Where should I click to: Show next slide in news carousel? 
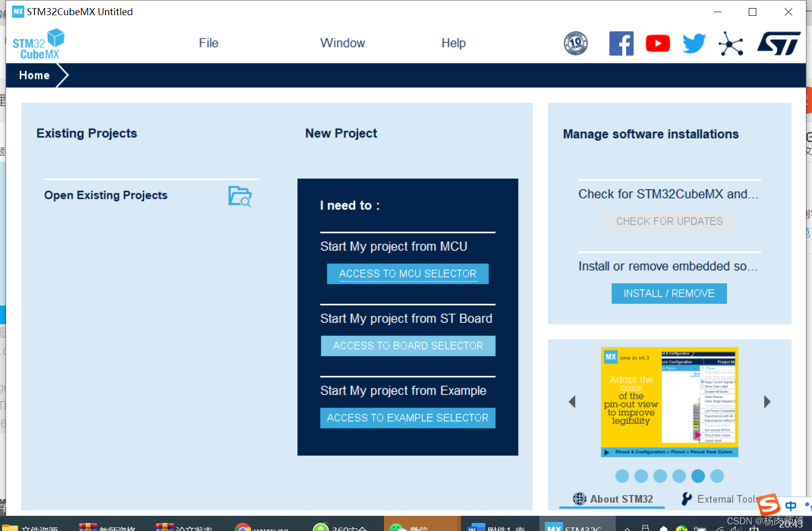(x=767, y=402)
